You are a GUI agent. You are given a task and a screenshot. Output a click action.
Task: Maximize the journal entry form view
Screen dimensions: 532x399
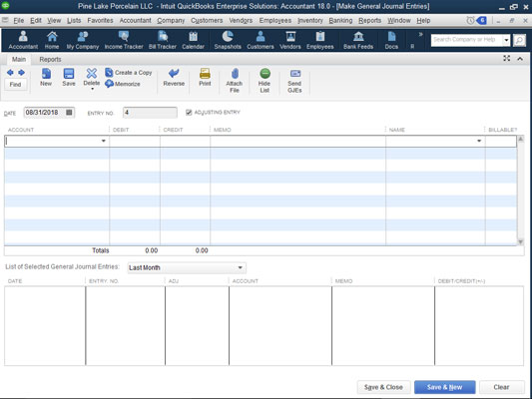pyautogui.click(x=507, y=58)
